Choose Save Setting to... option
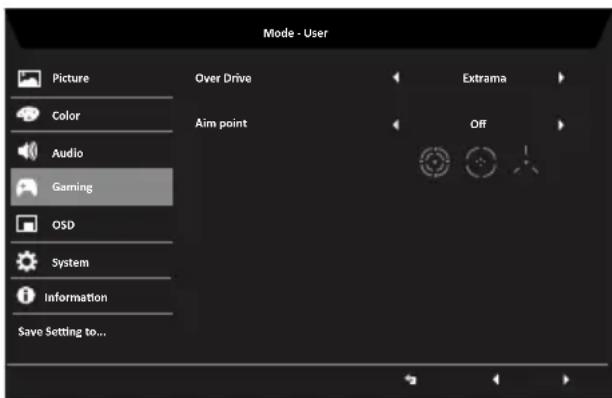Screen dimensions: 612x398 [x=62, y=332]
